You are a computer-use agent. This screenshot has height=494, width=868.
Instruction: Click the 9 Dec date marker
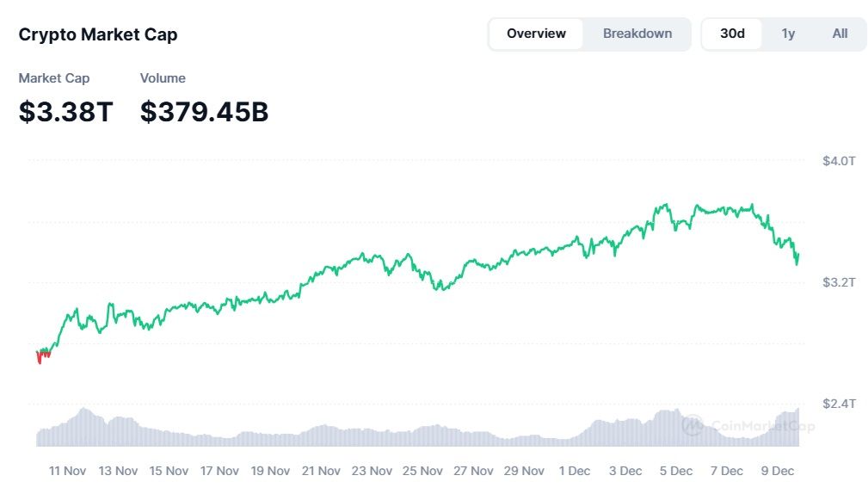[x=778, y=471]
